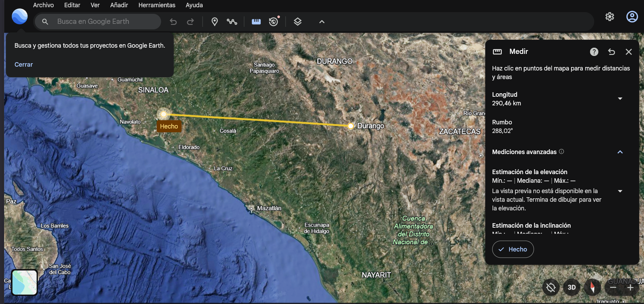The width and height of the screenshot is (644, 304).
Task: Open the Longitud units dropdown
Action: (620, 99)
